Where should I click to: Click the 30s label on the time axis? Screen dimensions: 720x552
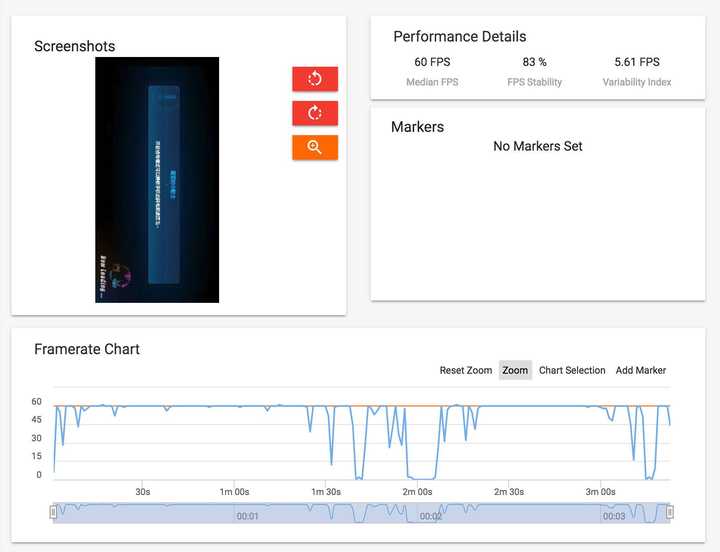click(142, 492)
